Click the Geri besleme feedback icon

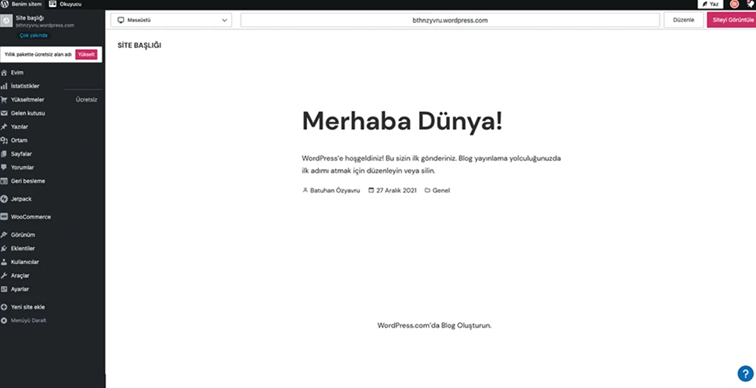4,181
